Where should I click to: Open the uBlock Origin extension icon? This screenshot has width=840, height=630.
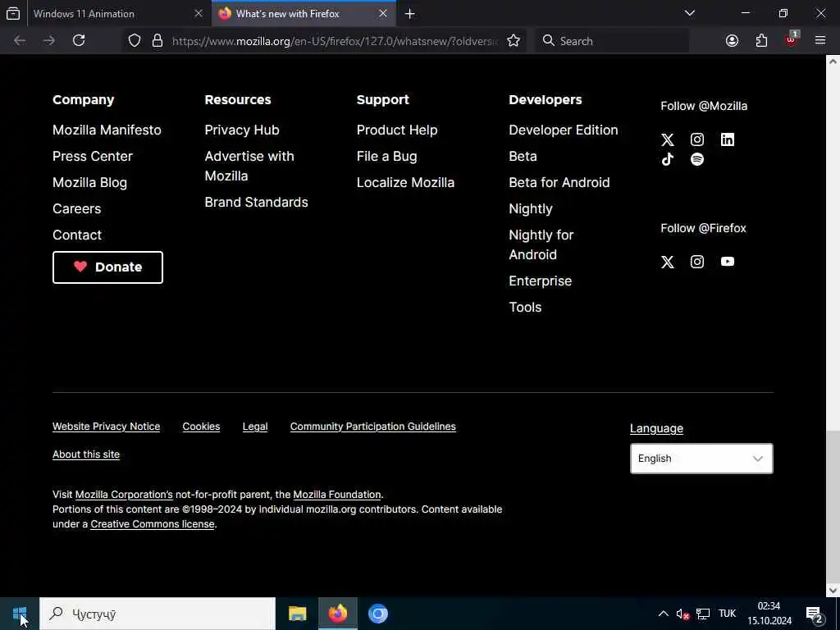click(x=792, y=39)
